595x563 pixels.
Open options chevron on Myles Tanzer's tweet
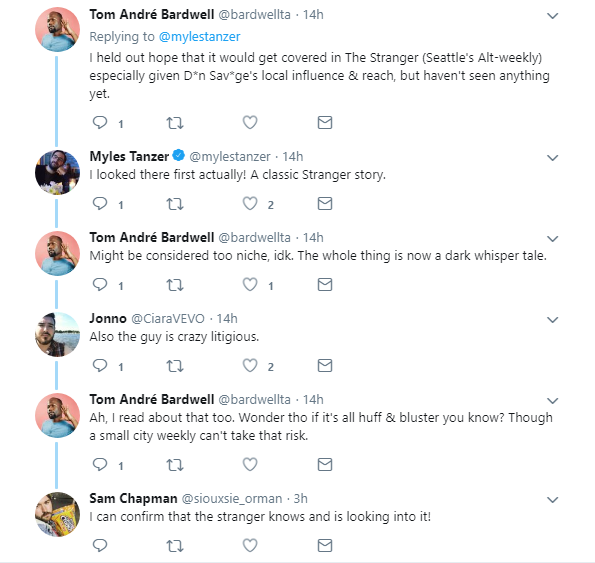(552, 157)
